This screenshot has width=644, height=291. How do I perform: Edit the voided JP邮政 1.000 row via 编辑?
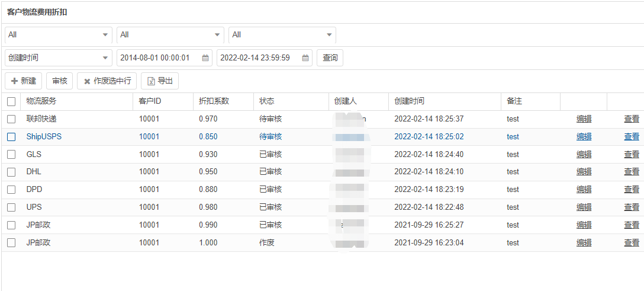(584, 242)
